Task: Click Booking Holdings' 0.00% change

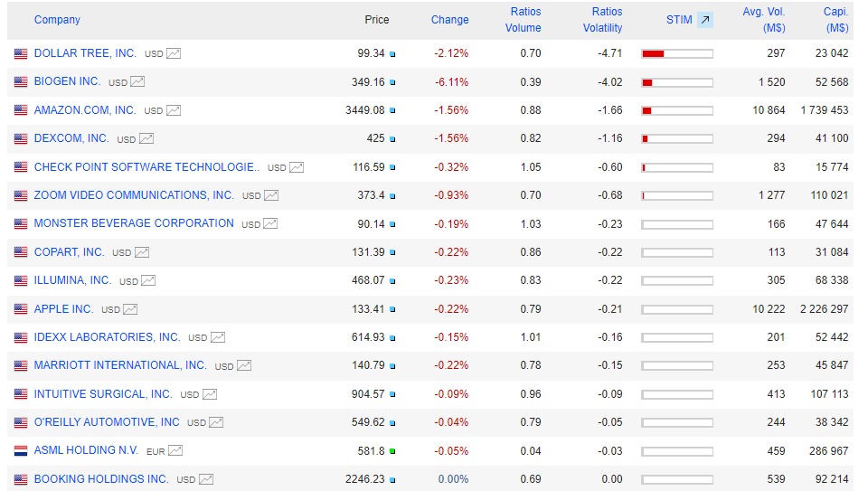Action: [x=453, y=479]
